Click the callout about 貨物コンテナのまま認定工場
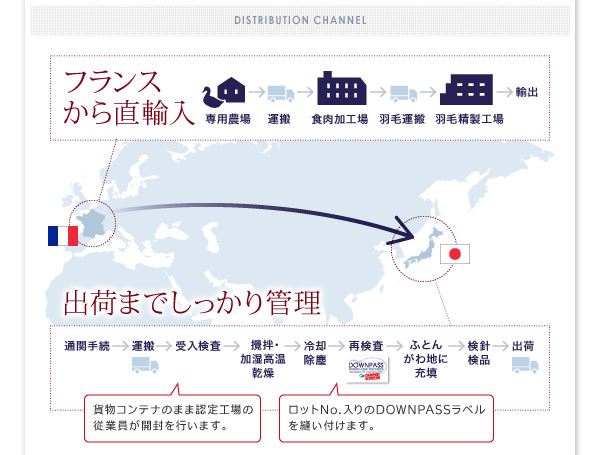Viewport: 600px width, 455px height. (173, 418)
